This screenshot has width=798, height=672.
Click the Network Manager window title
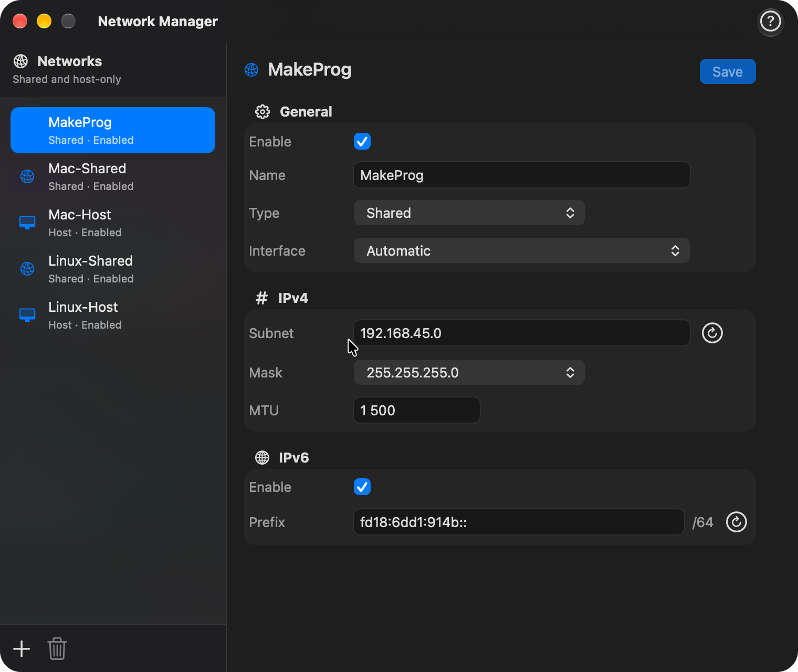click(x=157, y=22)
